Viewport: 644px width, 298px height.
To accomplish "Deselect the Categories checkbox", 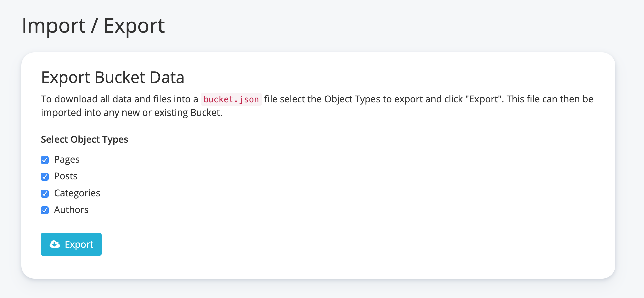I will pos(45,194).
